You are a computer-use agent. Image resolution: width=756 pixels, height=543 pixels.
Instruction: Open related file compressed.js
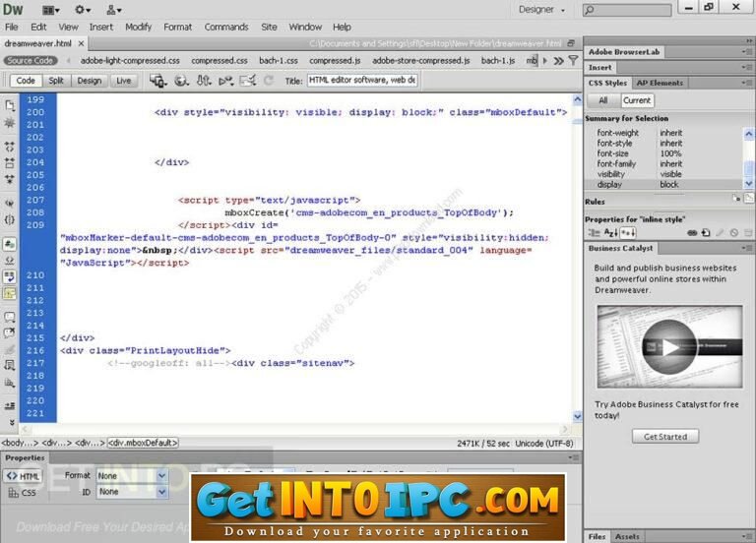335,61
